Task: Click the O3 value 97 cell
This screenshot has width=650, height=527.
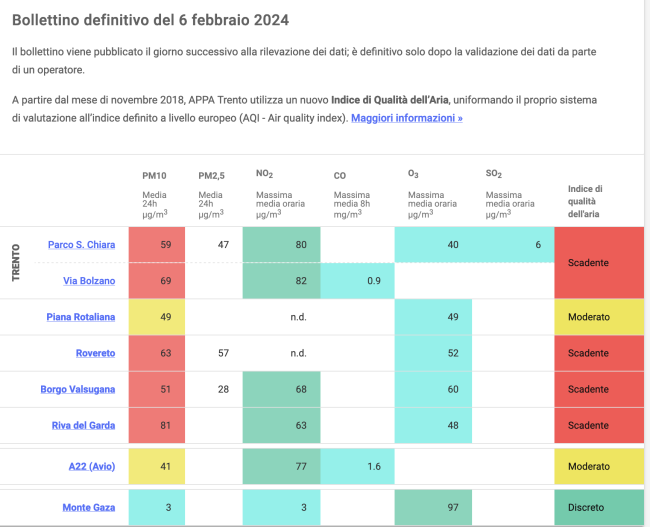Action: point(433,507)
